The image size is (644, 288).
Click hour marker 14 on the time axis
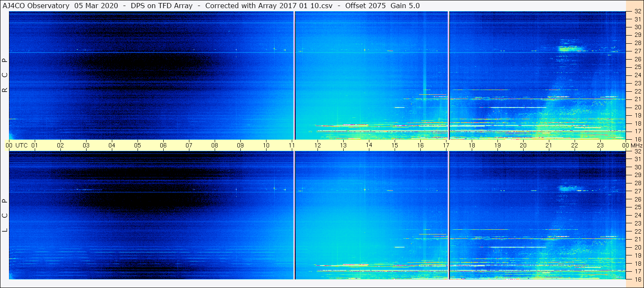(369, 145)
